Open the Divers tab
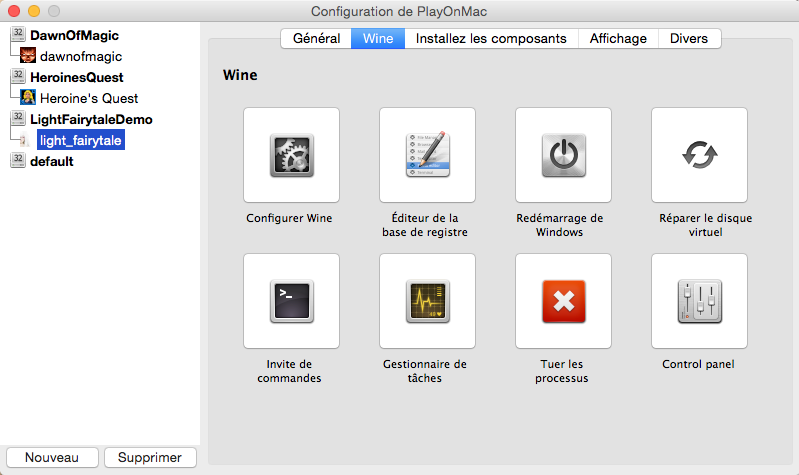Viewport: 799px width, 475px height. tap(689, 39)
